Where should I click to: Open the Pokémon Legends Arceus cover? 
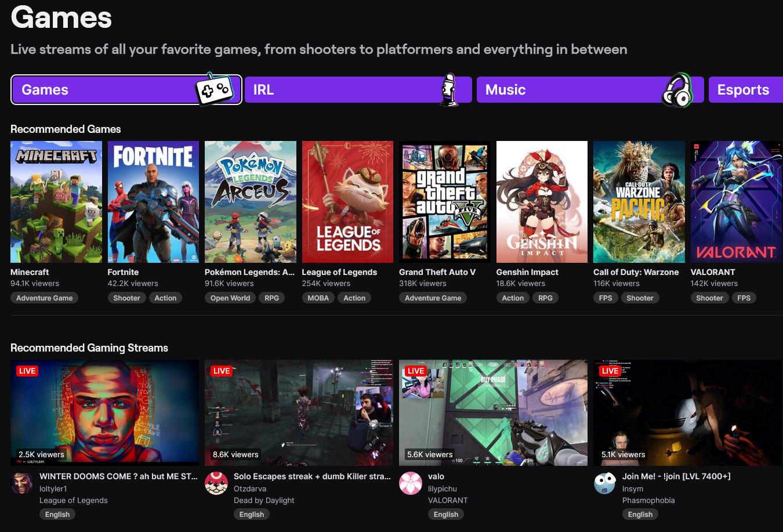pos(251,202)
